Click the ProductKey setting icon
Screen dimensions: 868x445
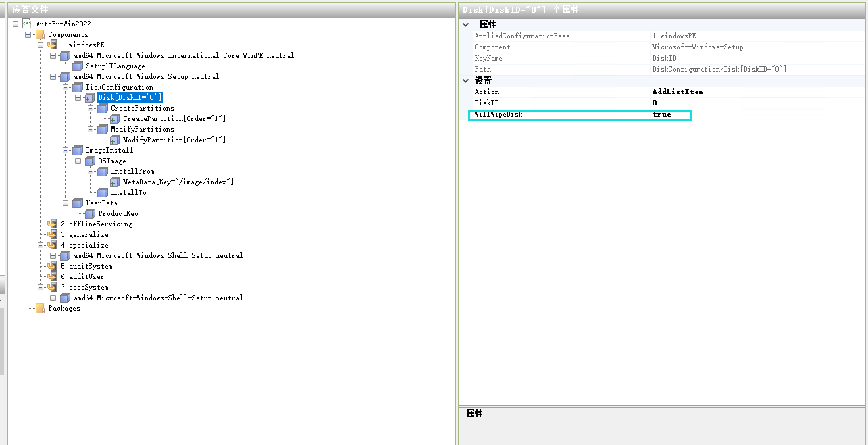click(x=90, y=213)
